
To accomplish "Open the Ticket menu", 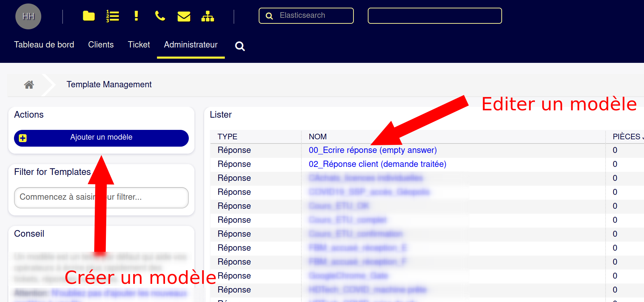I will pyautogui.click(x=139, y=45).
